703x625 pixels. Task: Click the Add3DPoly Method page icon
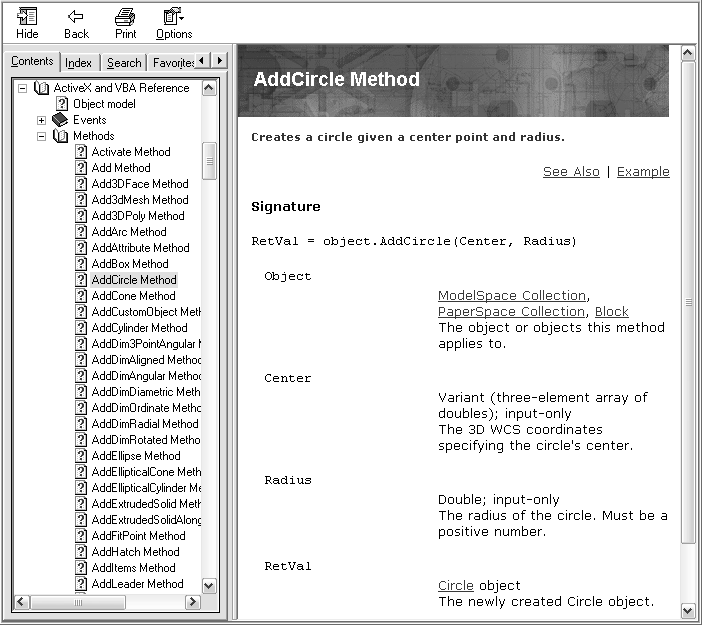coord(81,216)
